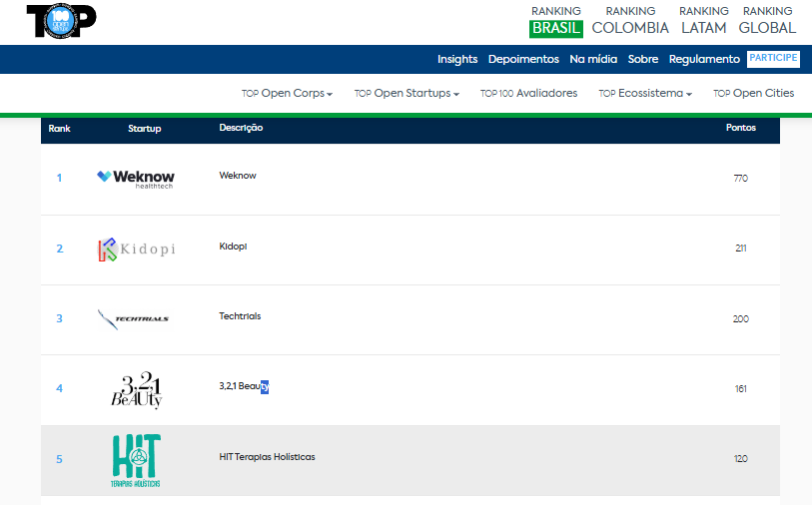Click rank number 5
This screenshot has height=505, width=812.
pyautogui.click(x=60, y=459)
